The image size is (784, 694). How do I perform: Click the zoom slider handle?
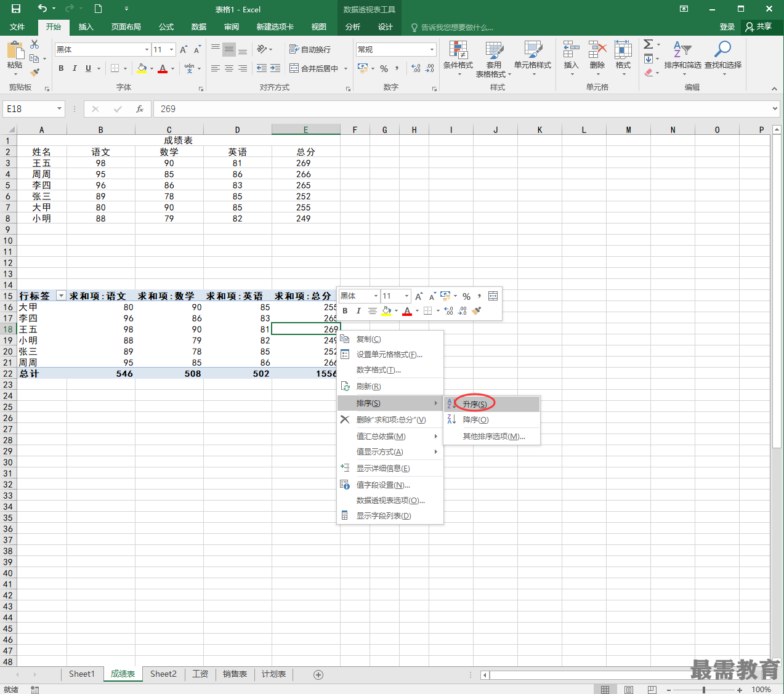[x=704, y=690]
